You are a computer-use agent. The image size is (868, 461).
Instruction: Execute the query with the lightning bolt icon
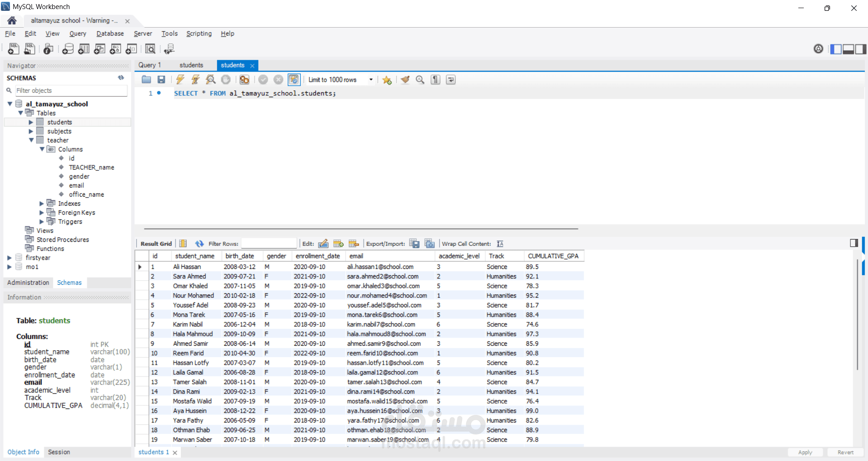click(180, 80)
